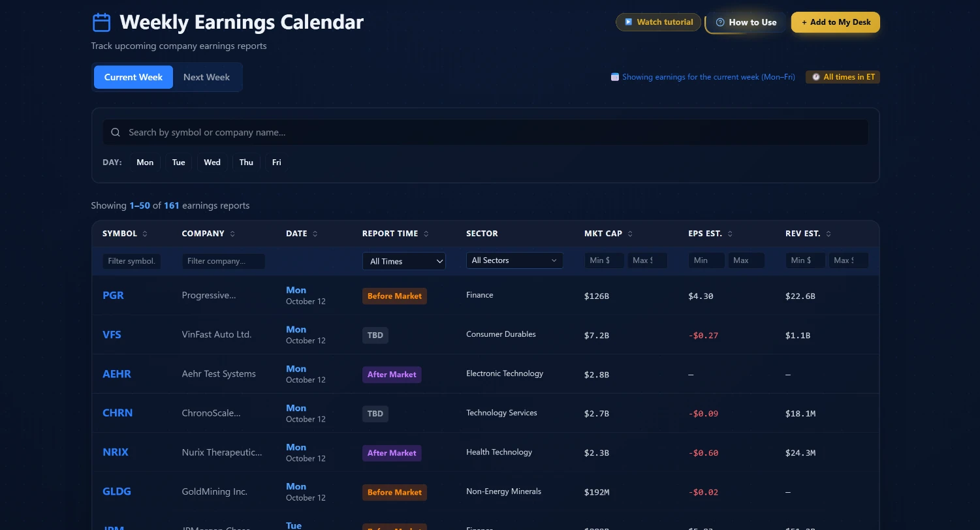
Task: Switch to Next Week tab
Action: tap(206, 77)
